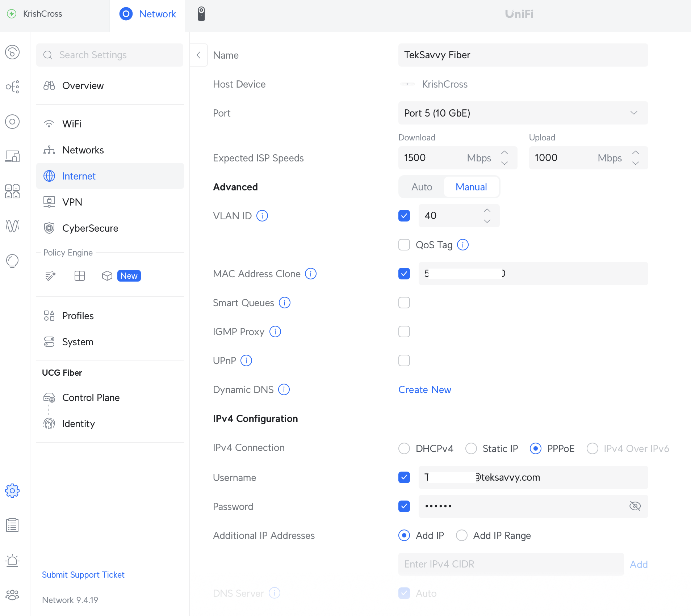Open the VPN settings menu item

click(72, 202)
